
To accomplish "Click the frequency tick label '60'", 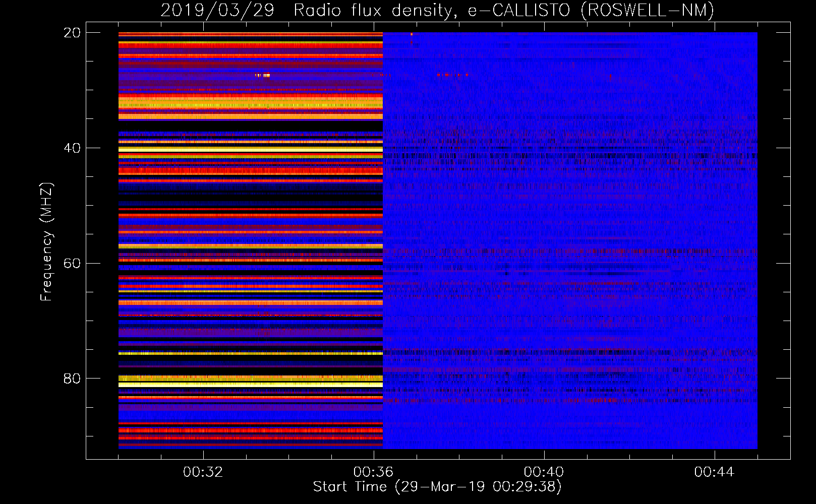I will pos(72,264).
